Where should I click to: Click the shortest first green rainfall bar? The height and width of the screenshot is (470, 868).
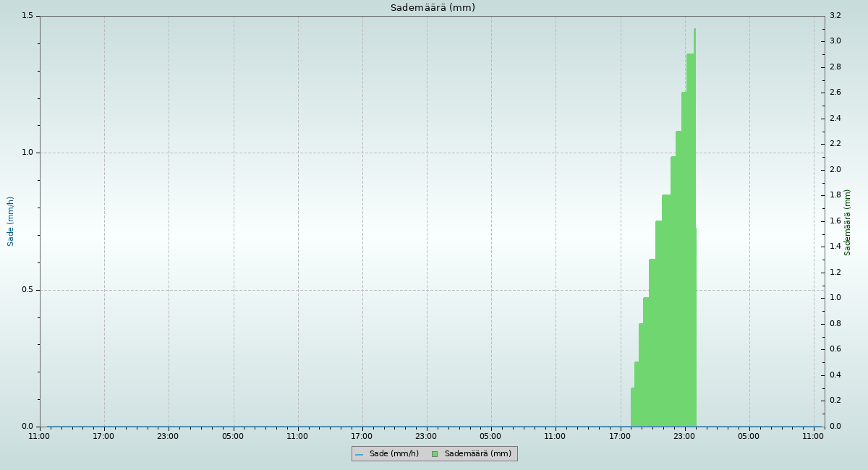(x=632, y=409)
